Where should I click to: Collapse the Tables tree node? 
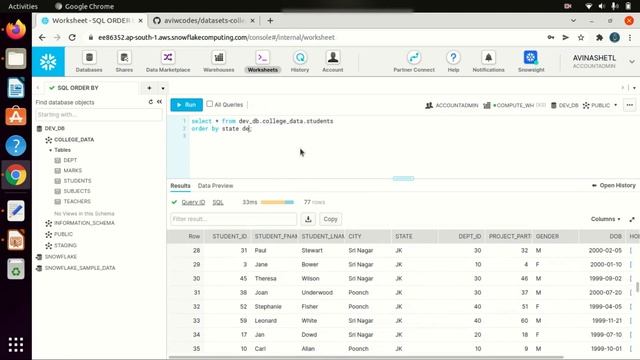pyautogui.click(x=51, y=150)
